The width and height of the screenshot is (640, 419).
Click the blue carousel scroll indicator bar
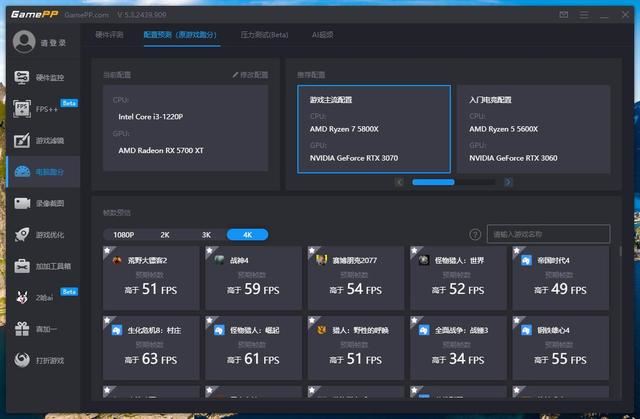point(433,182)
